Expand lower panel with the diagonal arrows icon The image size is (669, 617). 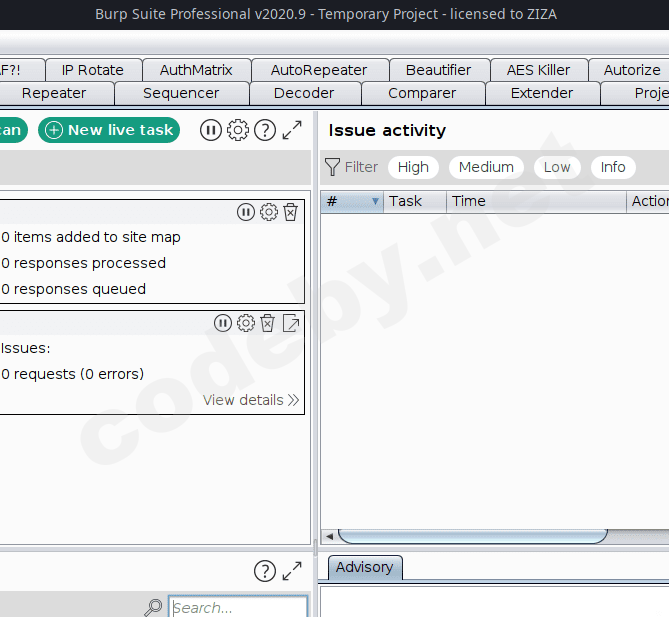(292, 571)
